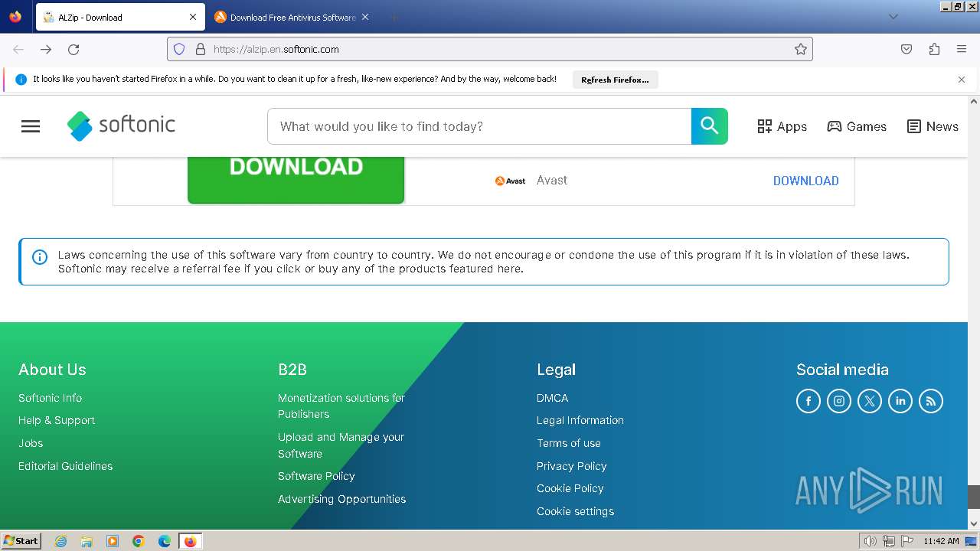Open a new browser tab
Screen dimensions: 980x551
coord(394,17)
